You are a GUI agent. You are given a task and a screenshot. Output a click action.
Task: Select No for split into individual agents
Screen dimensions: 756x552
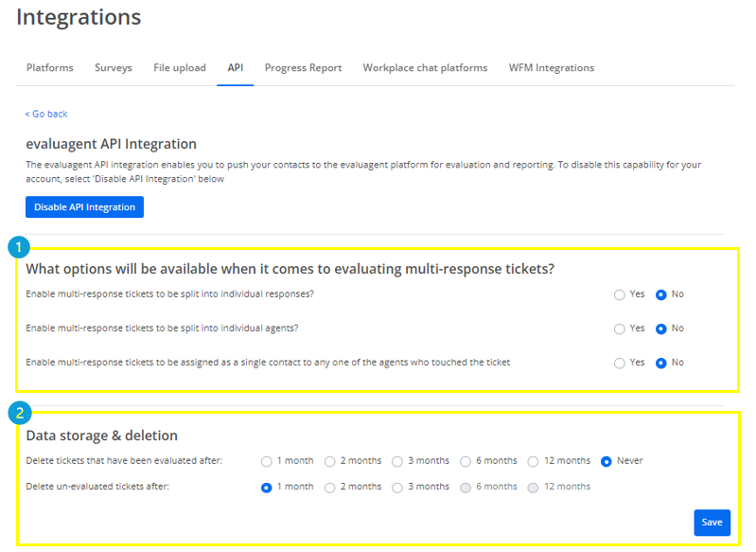click(661, 329)
